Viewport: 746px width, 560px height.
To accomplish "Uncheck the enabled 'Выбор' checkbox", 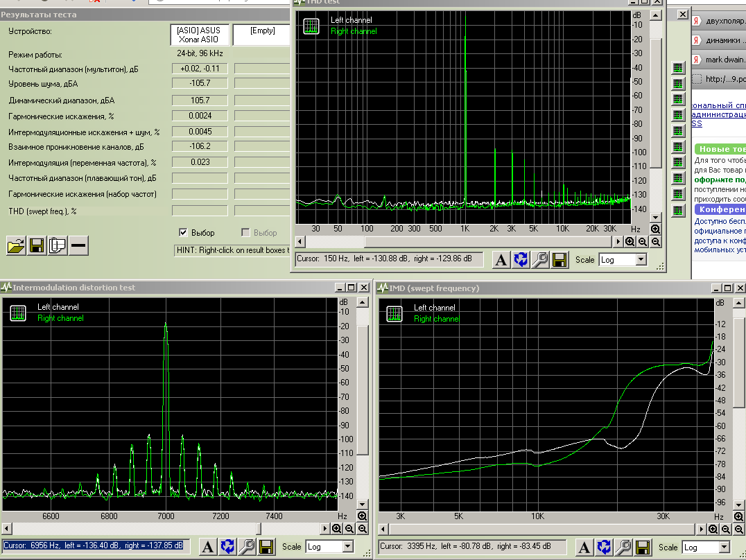I will 184,233.
